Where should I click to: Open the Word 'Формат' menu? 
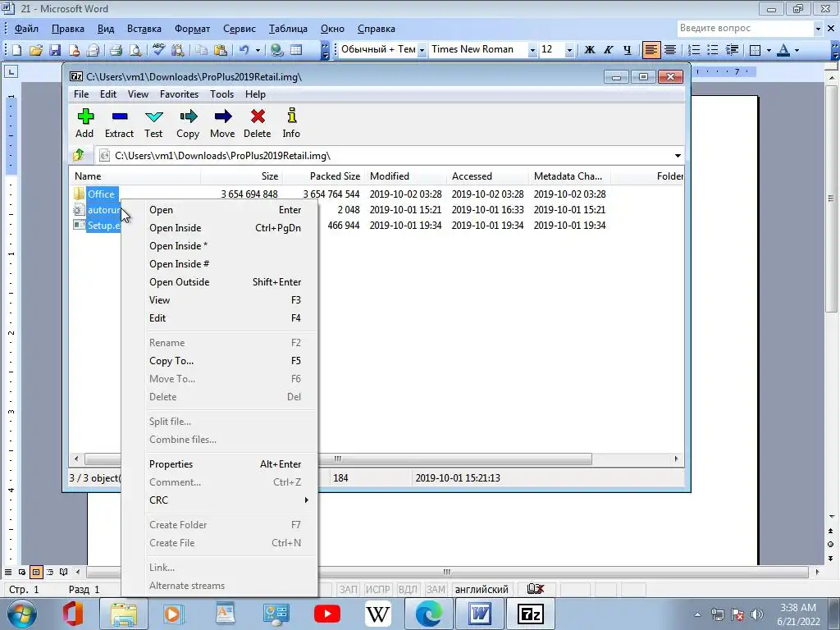[x=192, y=29]
